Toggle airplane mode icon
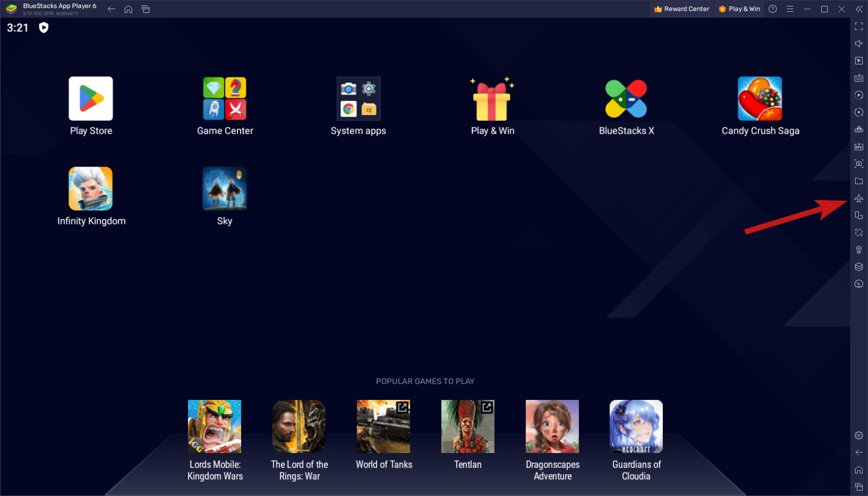The height and width of the screenshot is (496, 868). click(x=859, y=198)
